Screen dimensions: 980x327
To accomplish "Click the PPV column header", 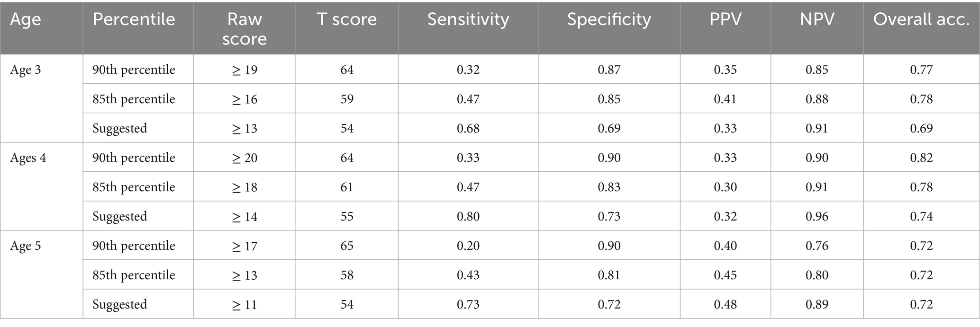I will 725,19.
